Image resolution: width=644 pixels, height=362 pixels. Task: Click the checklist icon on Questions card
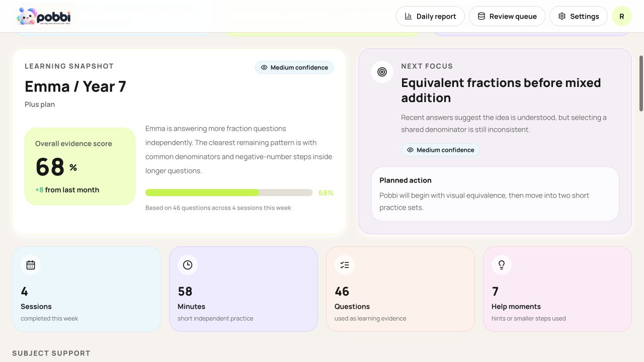pos(345,265)
